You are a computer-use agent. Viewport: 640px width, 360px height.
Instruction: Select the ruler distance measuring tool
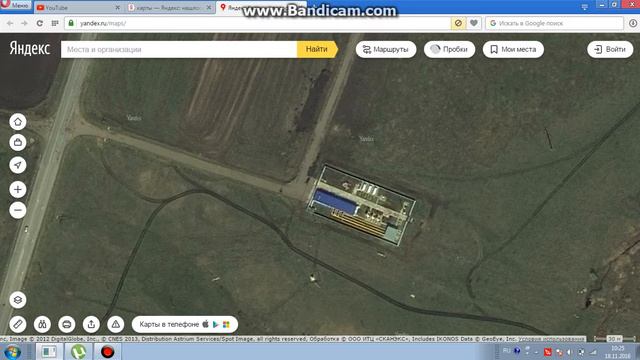click(18, 324)
